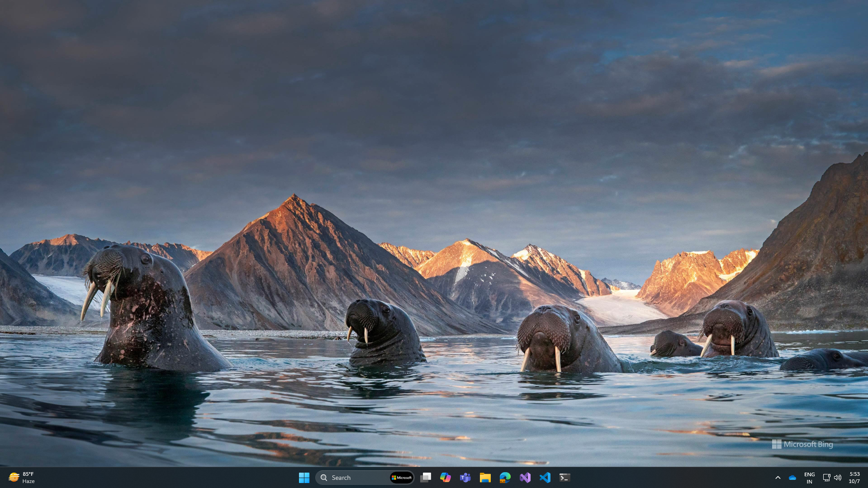Open Task View
This screenshot has height=488, width=868.
426,477
